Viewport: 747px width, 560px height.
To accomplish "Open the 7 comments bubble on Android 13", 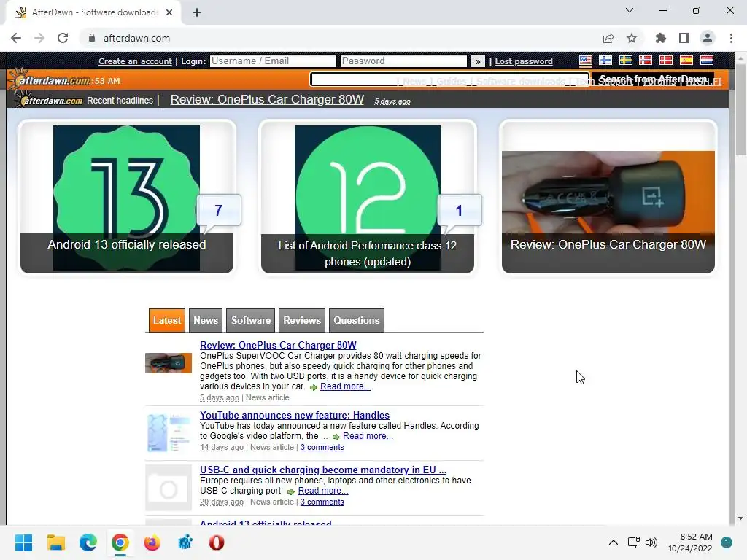I will pos(219,210).
